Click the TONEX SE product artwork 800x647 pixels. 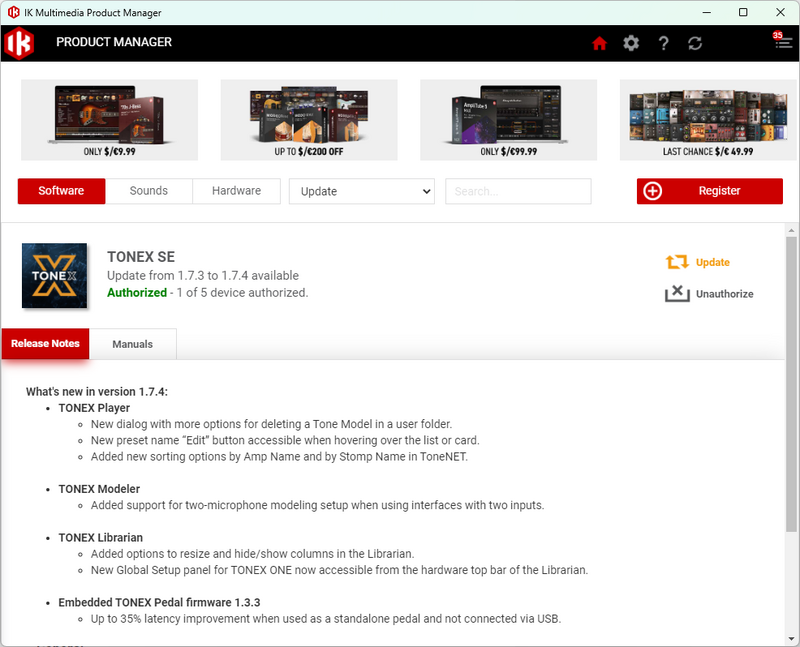(55, 276)
